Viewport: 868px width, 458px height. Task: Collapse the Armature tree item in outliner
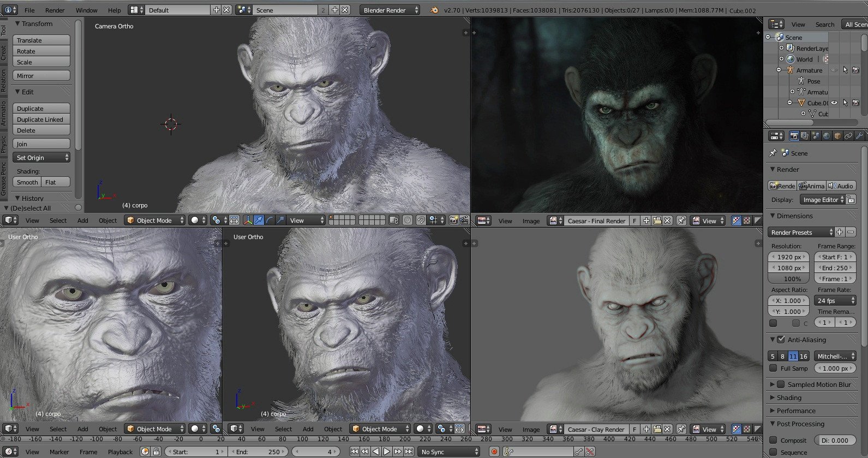click(779, 70)
